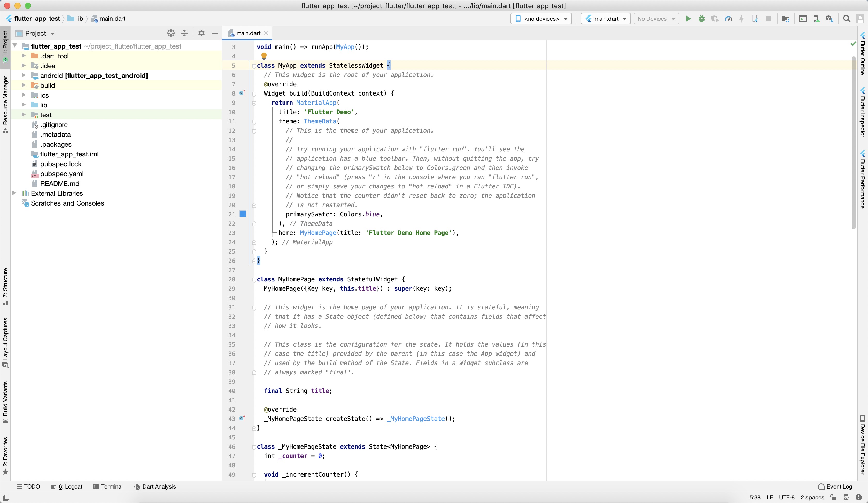Select the main.dart editor tab
Screen dimensions: 868x503
pos(247,33)
